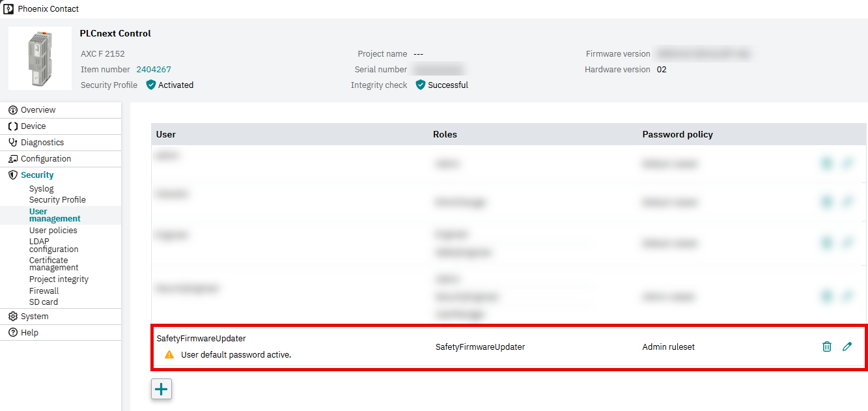Open item number link 2404267

point(154,69)
